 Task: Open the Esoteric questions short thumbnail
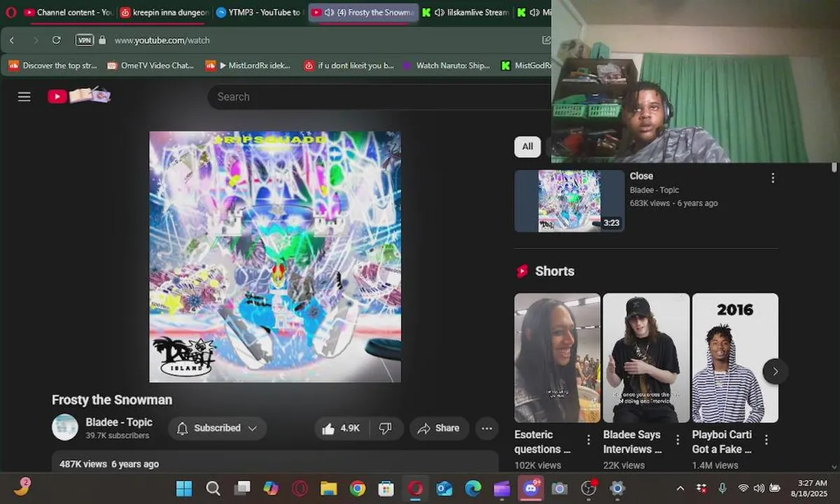point(557,358)
